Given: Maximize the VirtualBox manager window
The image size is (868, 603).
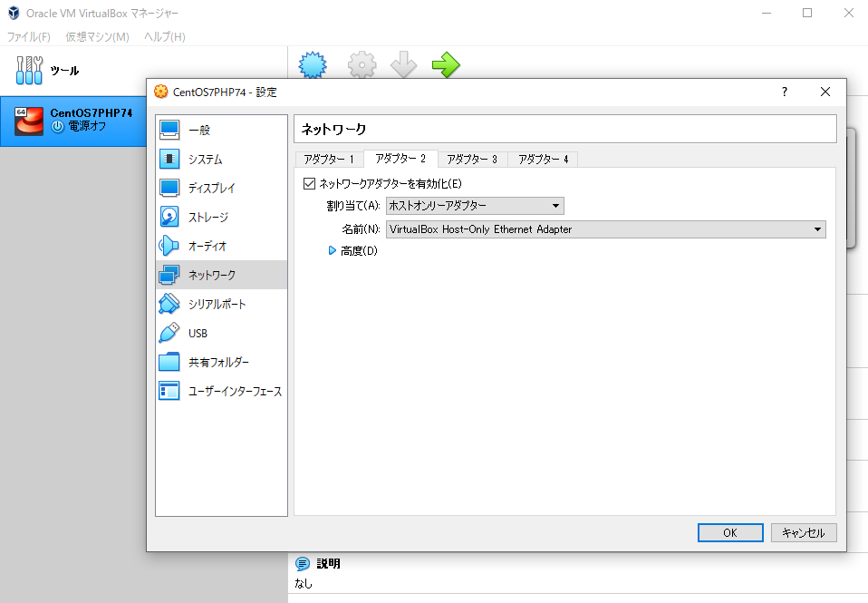Looking at the screenshot, I should coord(807,13).
